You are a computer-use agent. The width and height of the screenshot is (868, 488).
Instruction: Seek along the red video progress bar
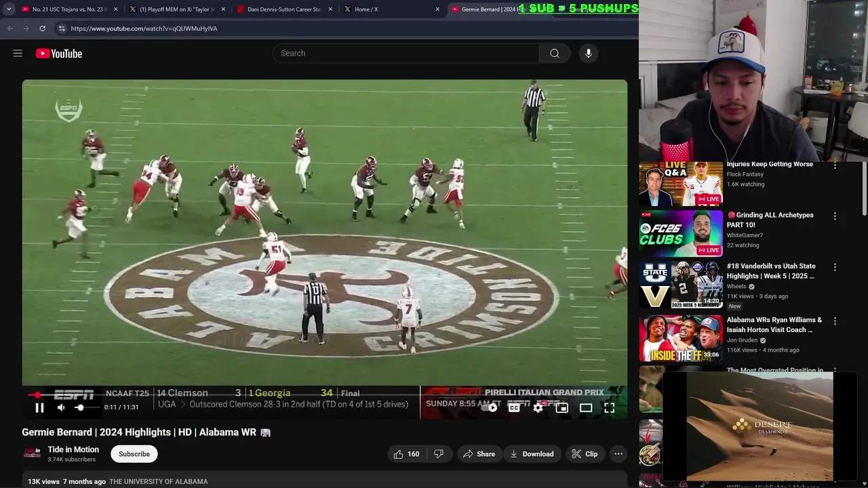pos(324,394)
